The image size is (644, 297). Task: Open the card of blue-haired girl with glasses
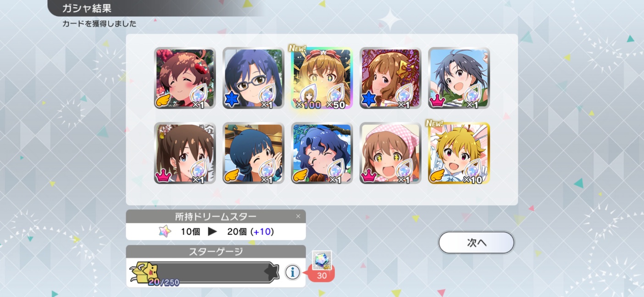253,78
